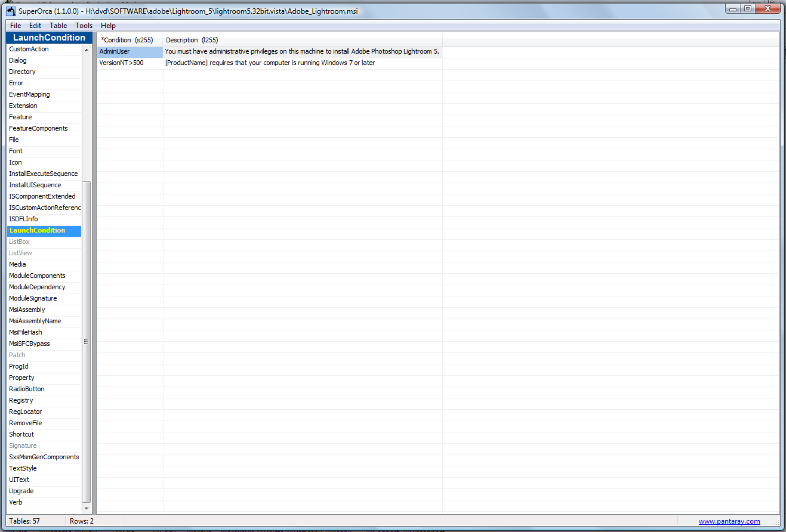
Task: Select the Font table
Action: [x=44, y=151]
